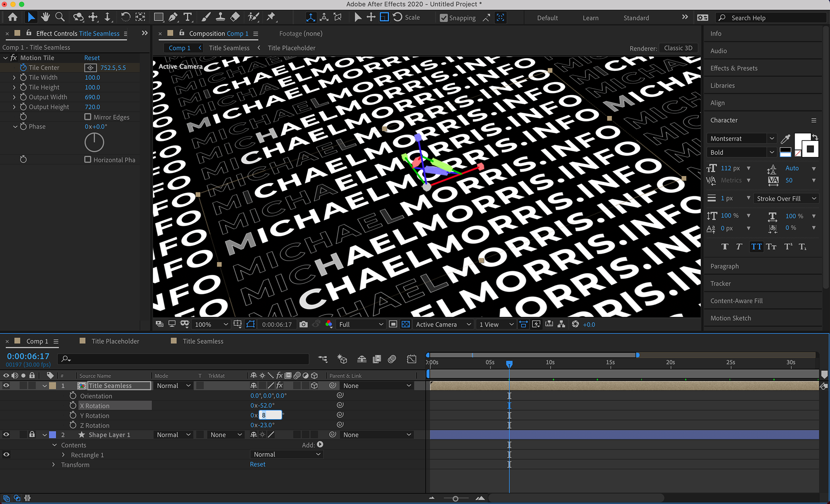Open the 100% magnification dropdown
The height and width of the screenshot is (504, 830).
[211, 325]
